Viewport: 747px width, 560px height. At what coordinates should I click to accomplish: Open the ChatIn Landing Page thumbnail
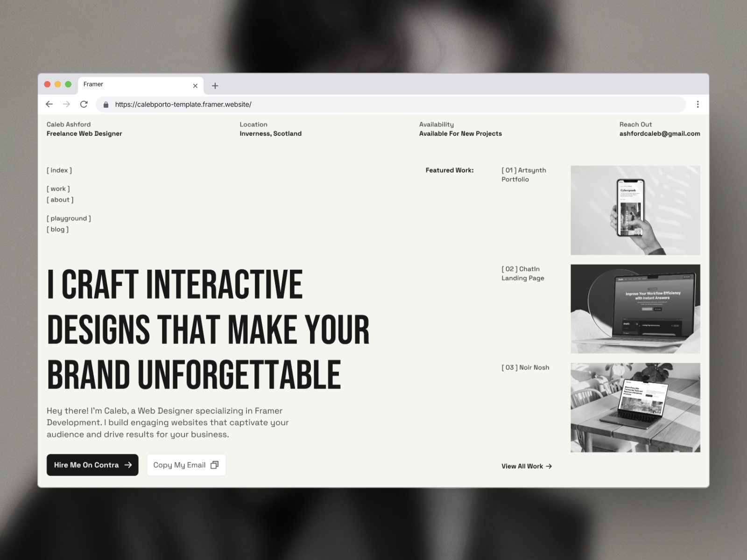click(x=635, y=309)
